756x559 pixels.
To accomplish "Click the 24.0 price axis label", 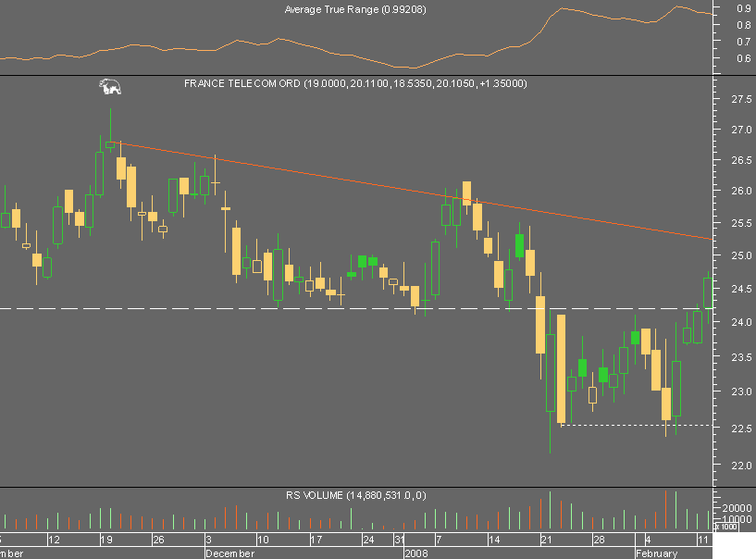I will pos(741,322).
